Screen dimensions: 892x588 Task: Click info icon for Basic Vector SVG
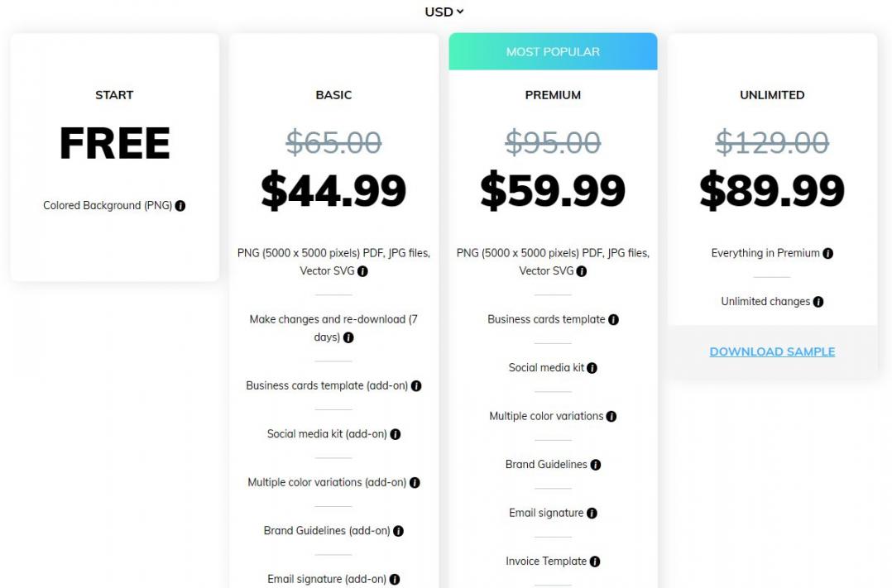362,271
